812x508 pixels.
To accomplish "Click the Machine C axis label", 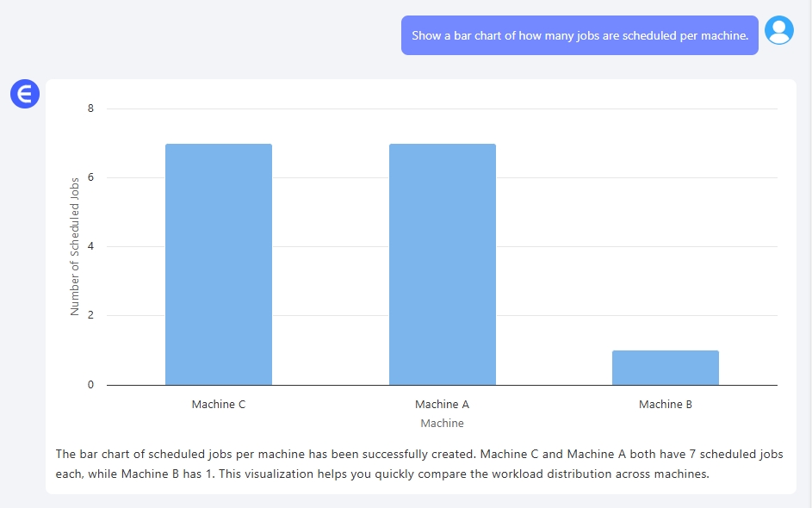I will (x=219, y=405).
